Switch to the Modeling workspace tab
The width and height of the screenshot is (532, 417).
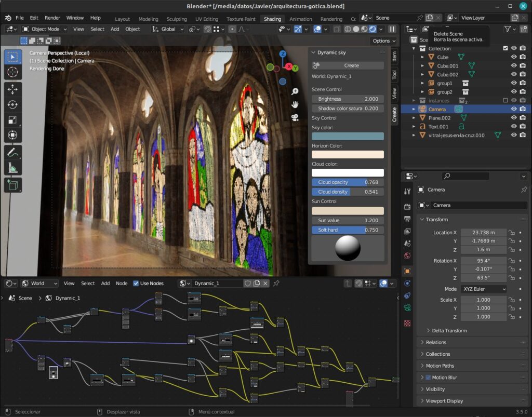click(x=148, y=19)
